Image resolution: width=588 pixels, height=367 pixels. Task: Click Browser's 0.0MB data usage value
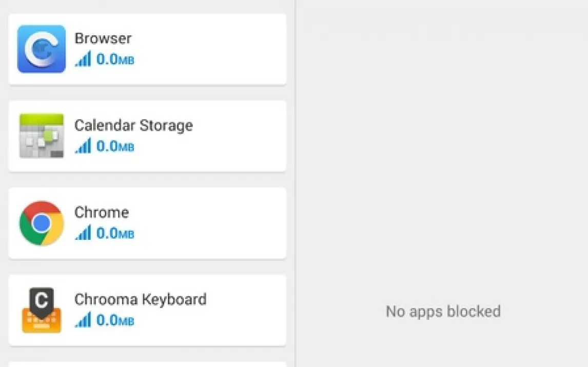pos(115,59)
